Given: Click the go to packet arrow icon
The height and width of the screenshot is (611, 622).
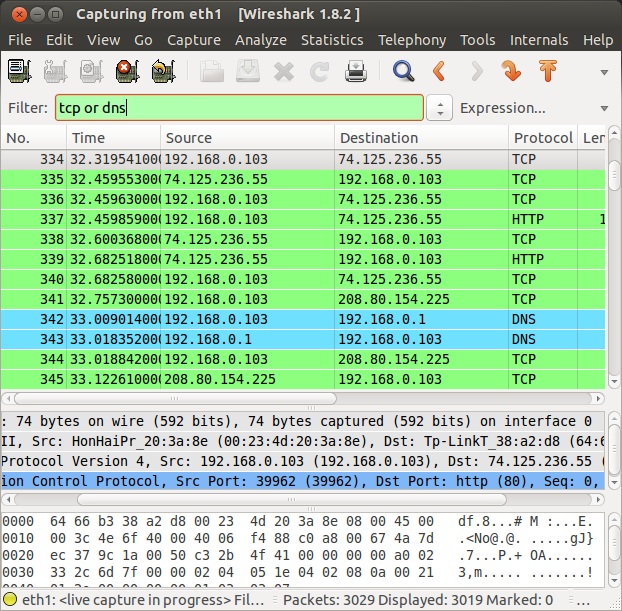Looking at the screenshot, I should coord(511,71).
